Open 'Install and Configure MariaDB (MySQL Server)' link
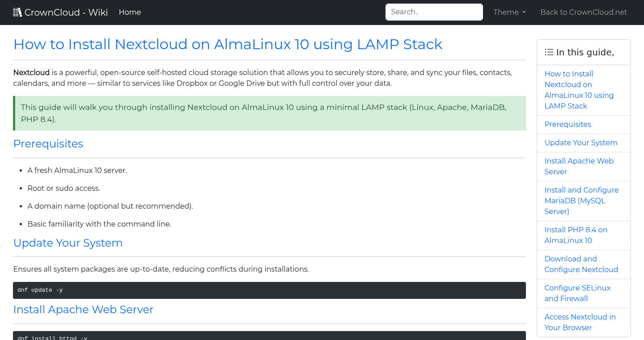The image size is (644, 340). pyautogui.click(x=581, y=201)
